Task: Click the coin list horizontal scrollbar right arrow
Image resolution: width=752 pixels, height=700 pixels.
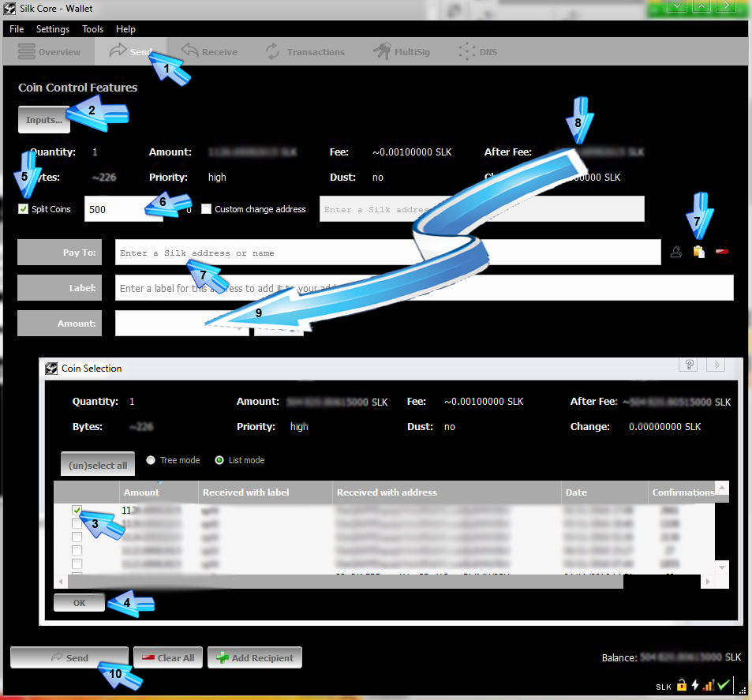Action: coord(707,582)
